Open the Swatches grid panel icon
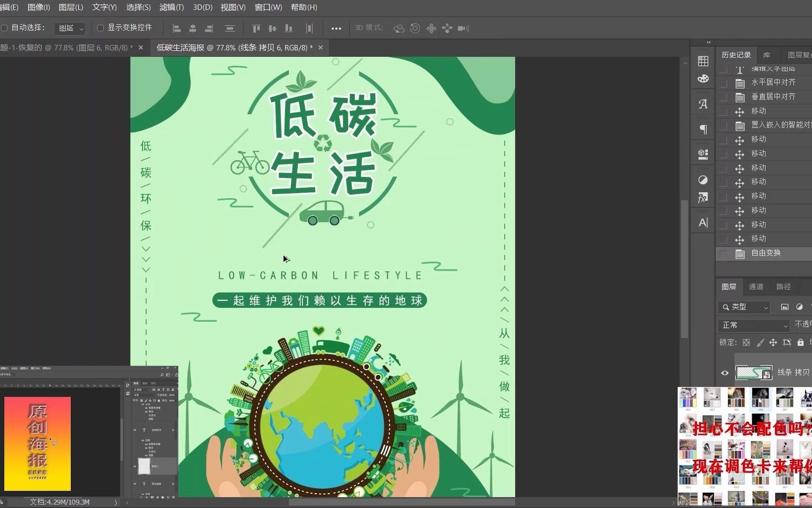This screenshot has height=508, width=812. (x=703, y=61)
